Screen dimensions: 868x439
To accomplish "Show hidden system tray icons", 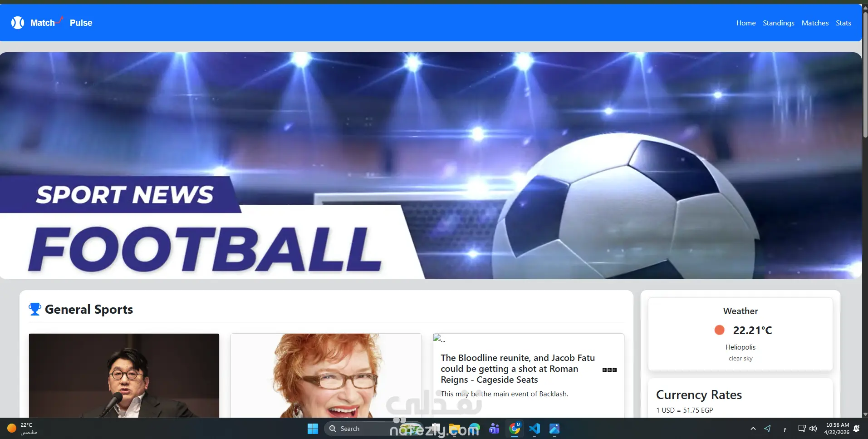I will [x=753, y=429].
